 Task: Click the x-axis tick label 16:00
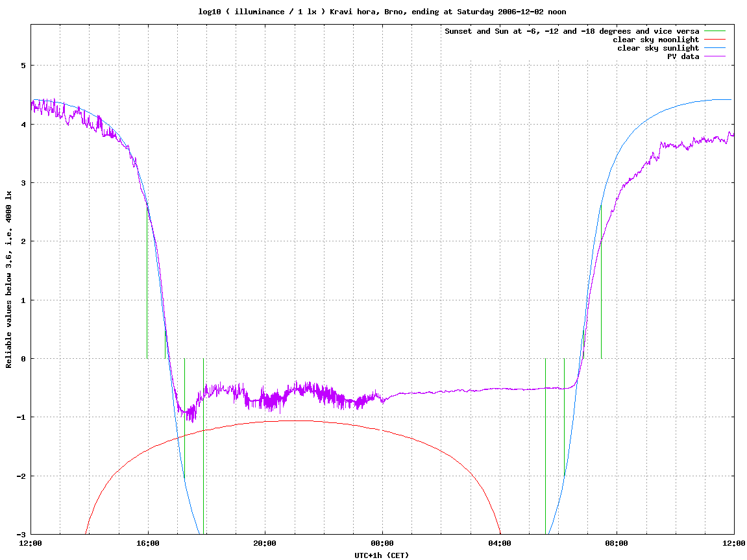(148, 543)
